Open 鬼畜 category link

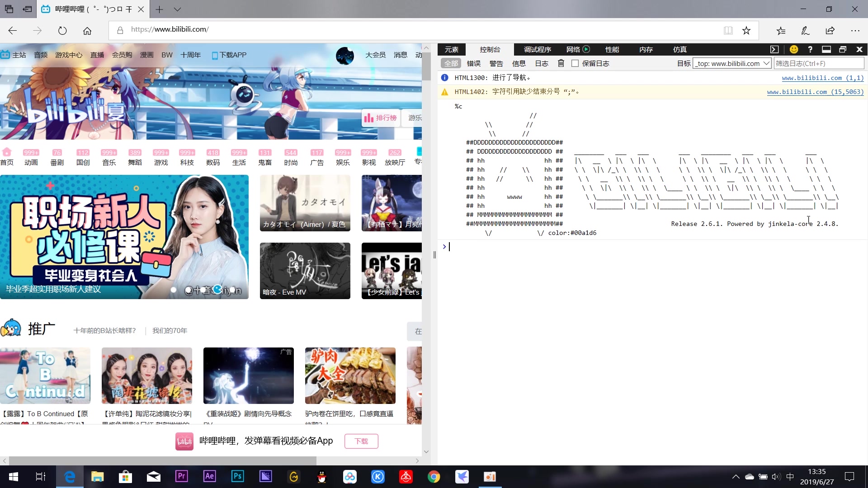(x=265, y=158)
